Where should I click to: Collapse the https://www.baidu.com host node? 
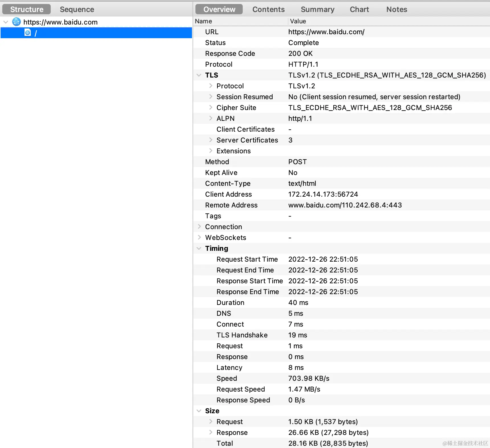[6, 22]
